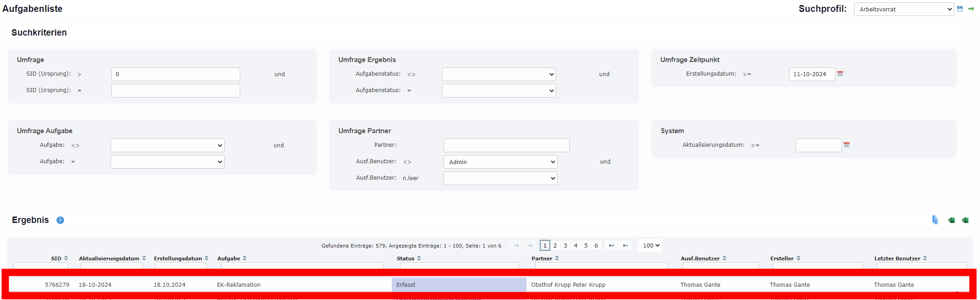Open the Erstellungsdatum calendar picker
This screenshot has width=980, height=300.
840,74
